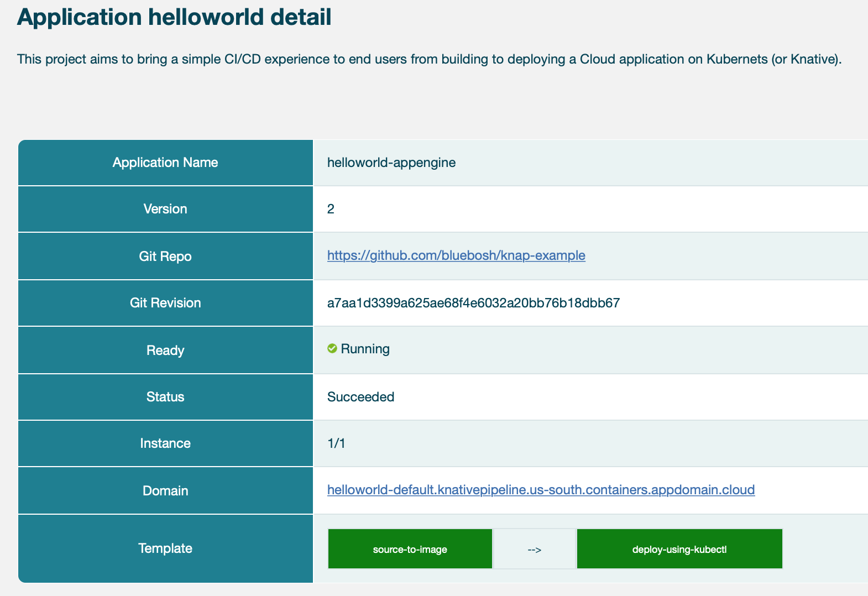868x596 pixels.
Task: Click the CI/CD project description paragraph
Action: 429,59
